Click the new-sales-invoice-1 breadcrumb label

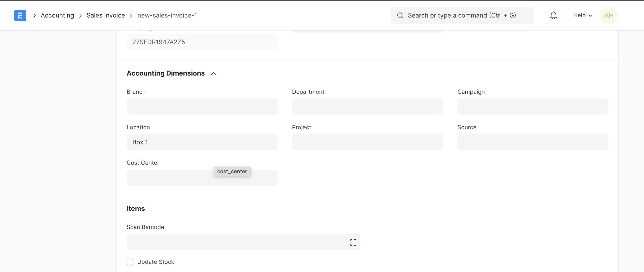click(167, 15)
